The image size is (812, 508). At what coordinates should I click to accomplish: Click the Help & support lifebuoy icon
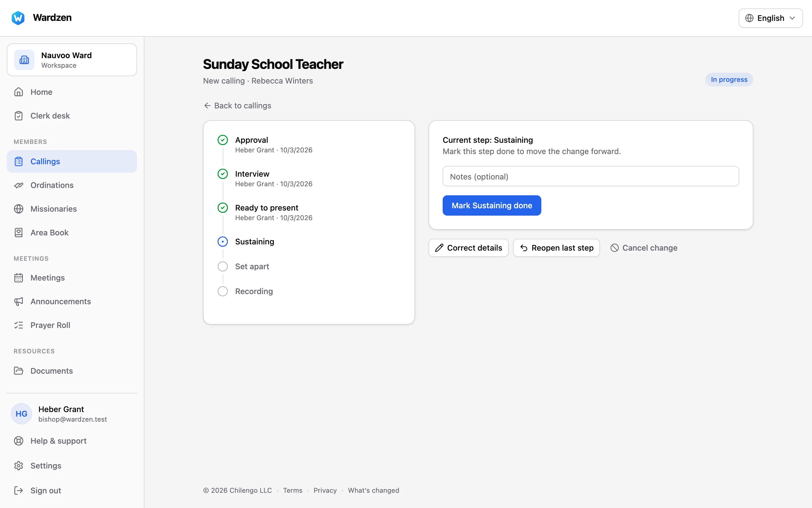(x=18, y=441)
